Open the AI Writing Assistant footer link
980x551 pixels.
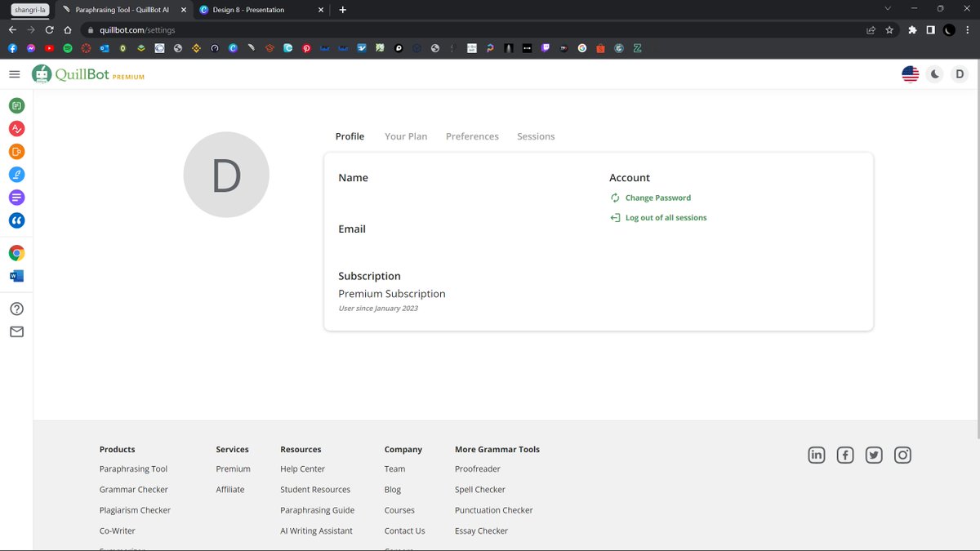(316, 531)
